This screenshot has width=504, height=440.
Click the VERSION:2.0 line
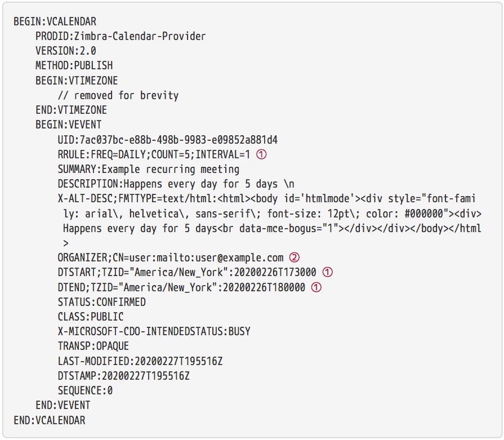pos(65,51)
